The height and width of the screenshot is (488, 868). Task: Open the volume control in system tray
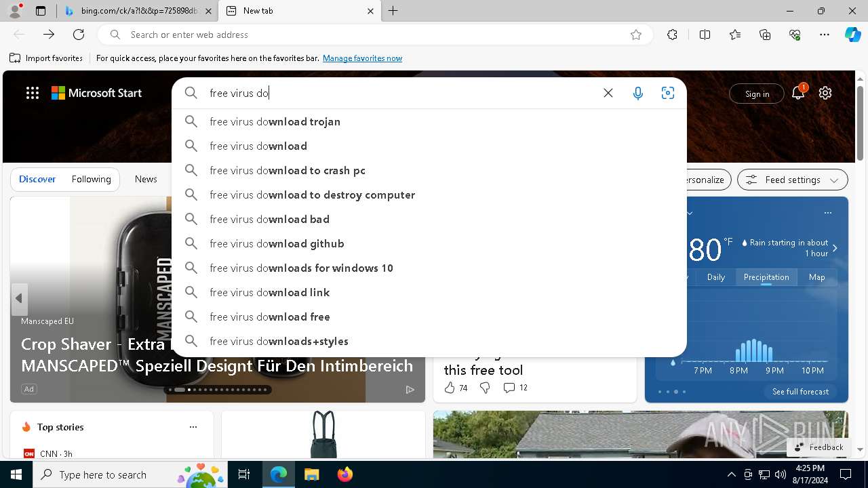[x=780, y=474]
